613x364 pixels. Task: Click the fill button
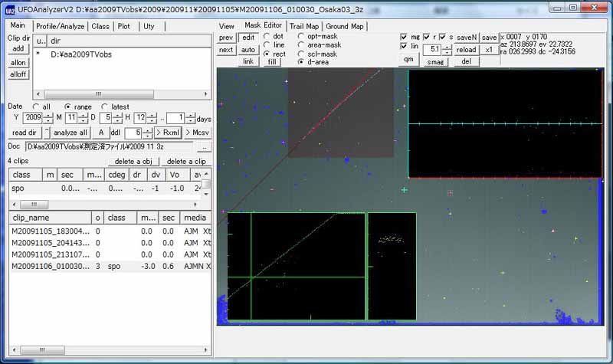click(x=272, y=62)
